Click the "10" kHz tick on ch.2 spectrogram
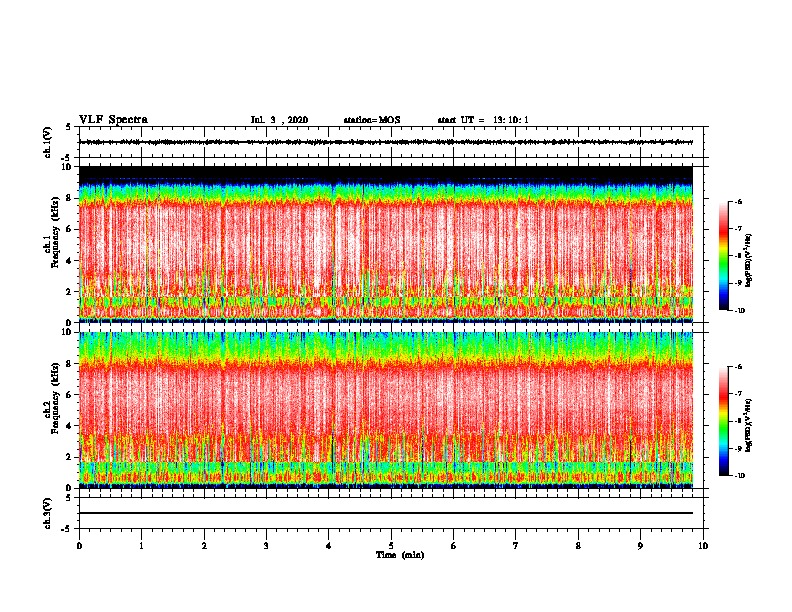The image size is (792, 612). pyautogui.click(x=68, y=332)
